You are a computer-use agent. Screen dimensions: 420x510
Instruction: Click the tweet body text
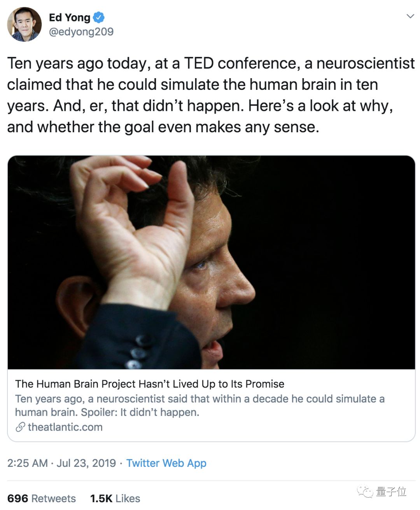pos(210,95)
